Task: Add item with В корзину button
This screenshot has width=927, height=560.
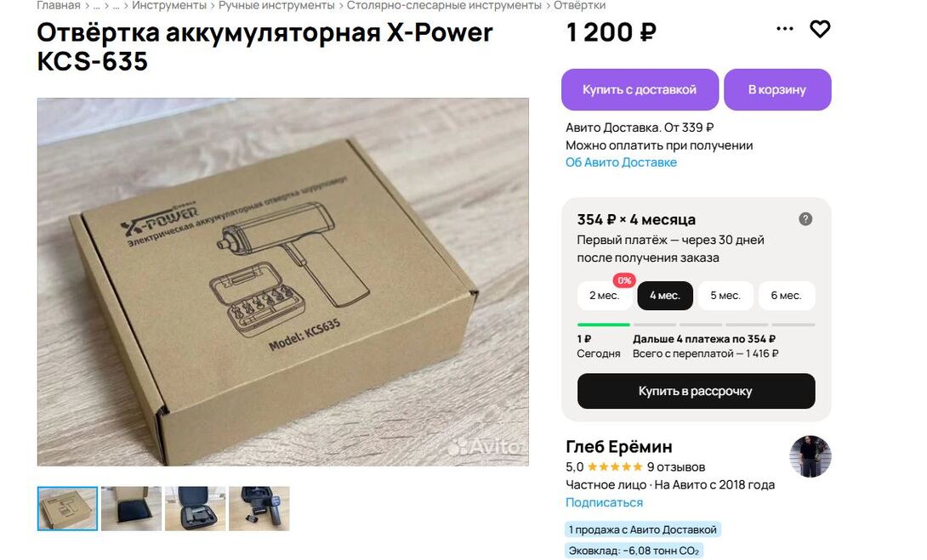Action: point(777,90)
